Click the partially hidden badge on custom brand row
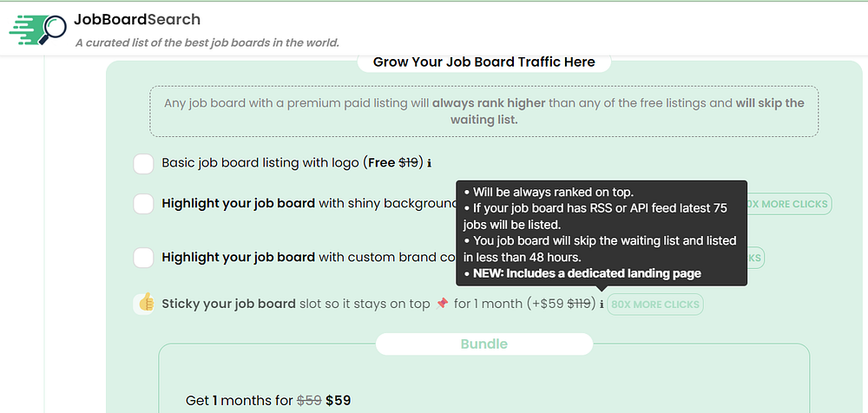This screenshot has width=868, height=413. pyautogui.click(x=755, y=258)
